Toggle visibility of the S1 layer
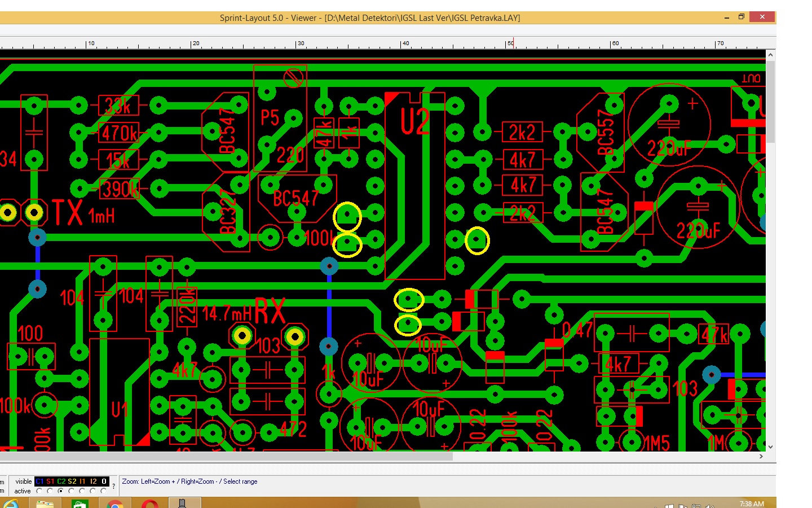Viewport: 812px width, 508px height. 50,481
